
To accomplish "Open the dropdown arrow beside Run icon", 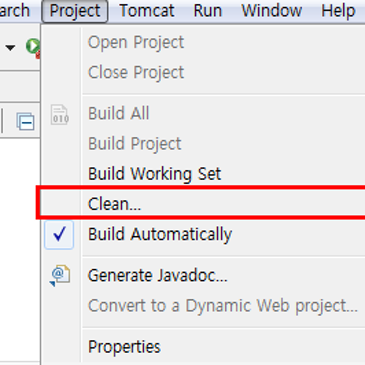I will click(10, 48).
